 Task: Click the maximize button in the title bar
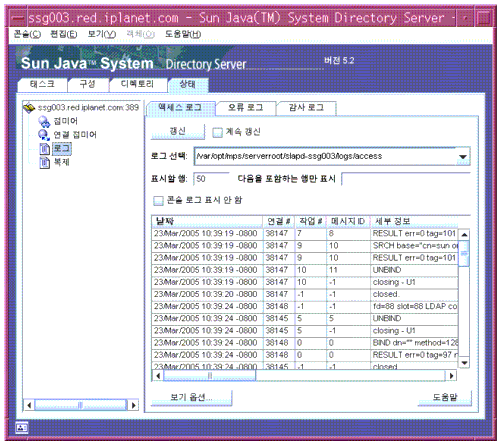[484, 18]
